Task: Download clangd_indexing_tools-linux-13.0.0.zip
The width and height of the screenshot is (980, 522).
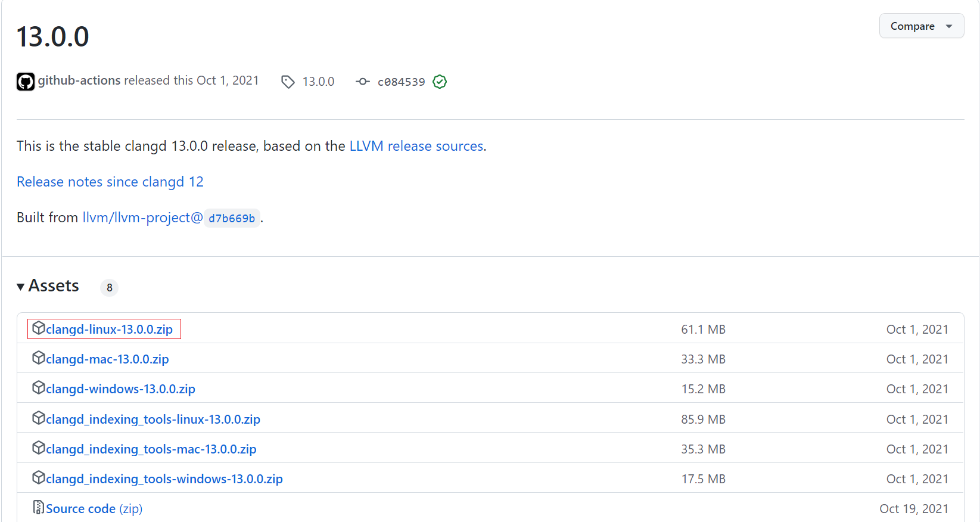Action: pyautogui.click(x=153, y=420)
